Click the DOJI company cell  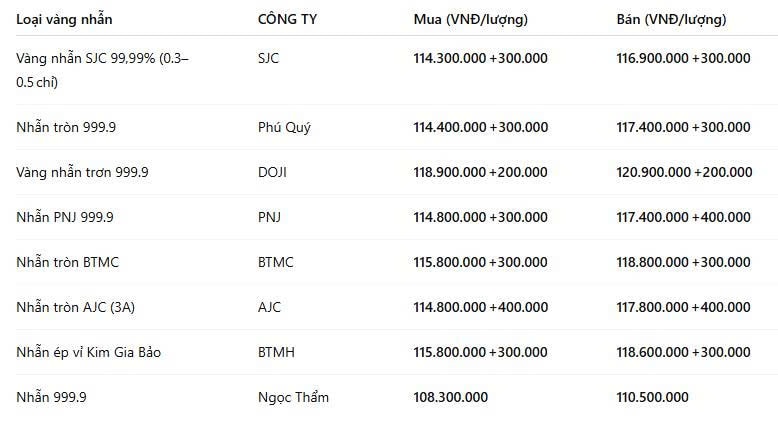coord(272,172)
